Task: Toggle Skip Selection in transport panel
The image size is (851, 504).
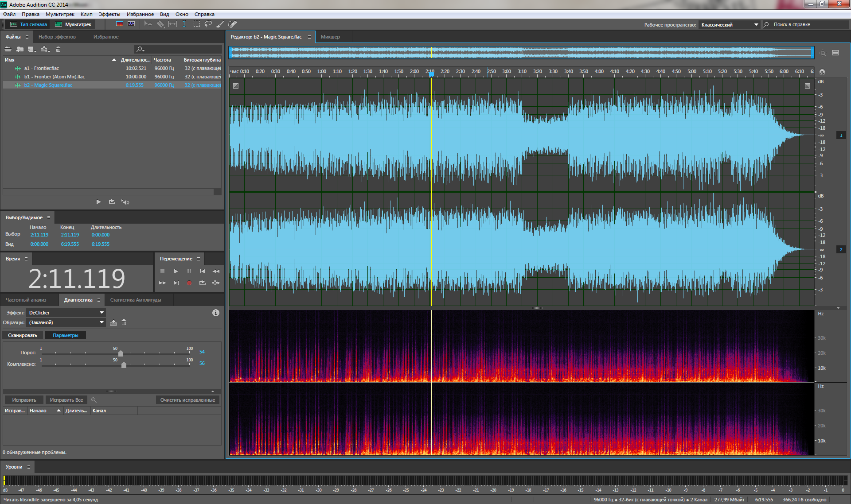Action: tap(216, 283)
